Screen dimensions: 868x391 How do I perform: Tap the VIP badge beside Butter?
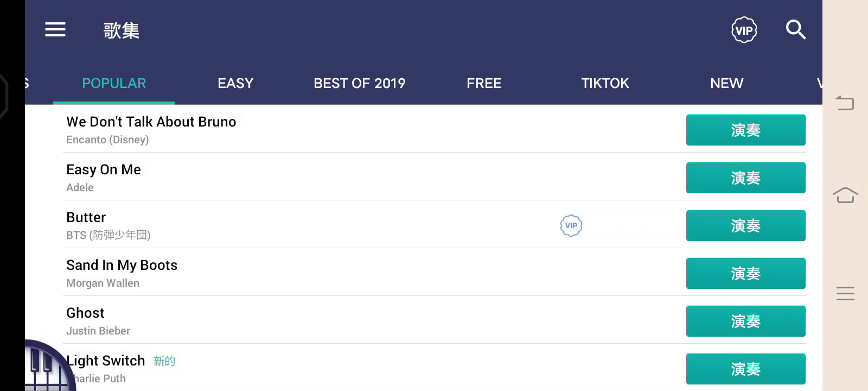571,225
